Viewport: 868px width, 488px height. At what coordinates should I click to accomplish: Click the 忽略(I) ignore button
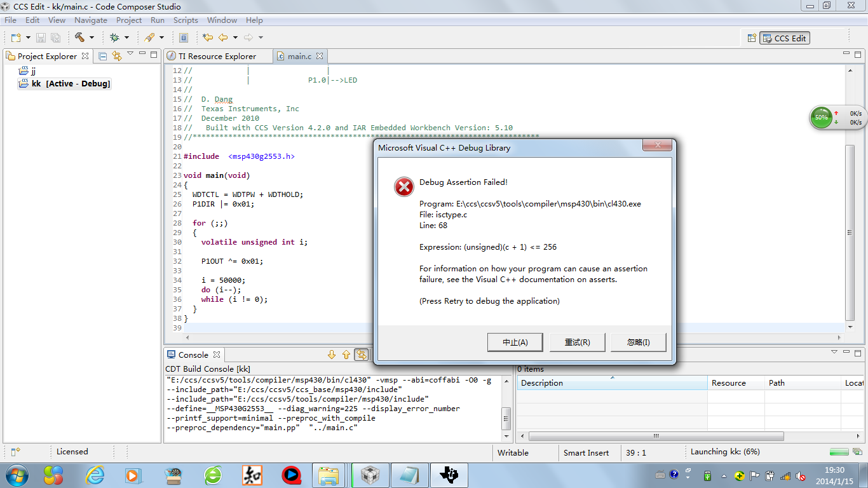pos(639,342)
